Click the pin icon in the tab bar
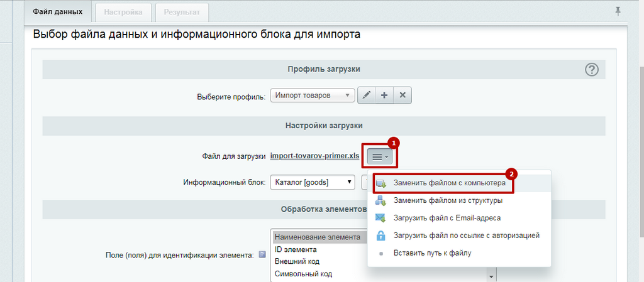The image size is (644, 282). [x=618, y=12]
